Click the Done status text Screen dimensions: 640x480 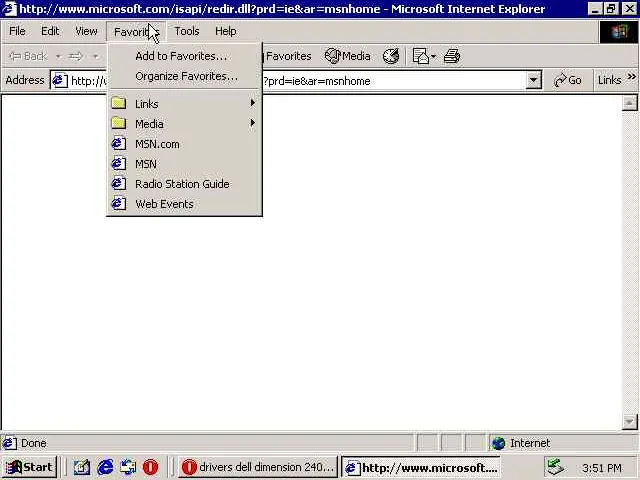point(33,443)
